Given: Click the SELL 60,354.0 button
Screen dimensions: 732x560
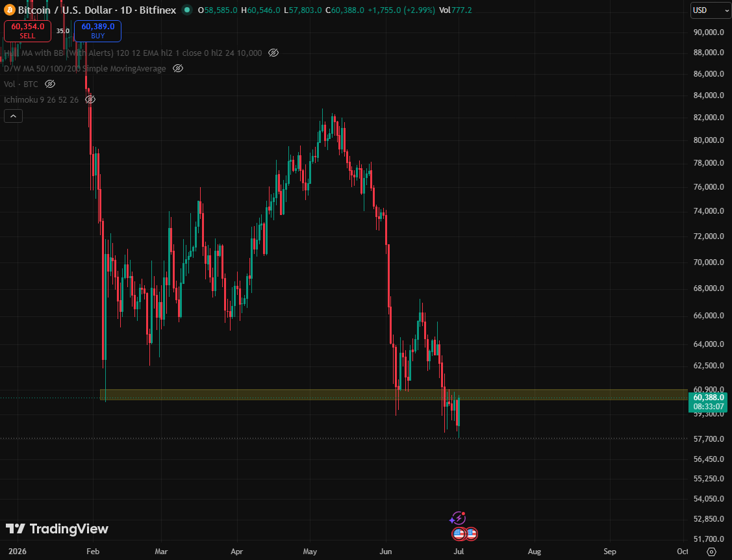Looking at the screenshot, I should tap(27, 31).
